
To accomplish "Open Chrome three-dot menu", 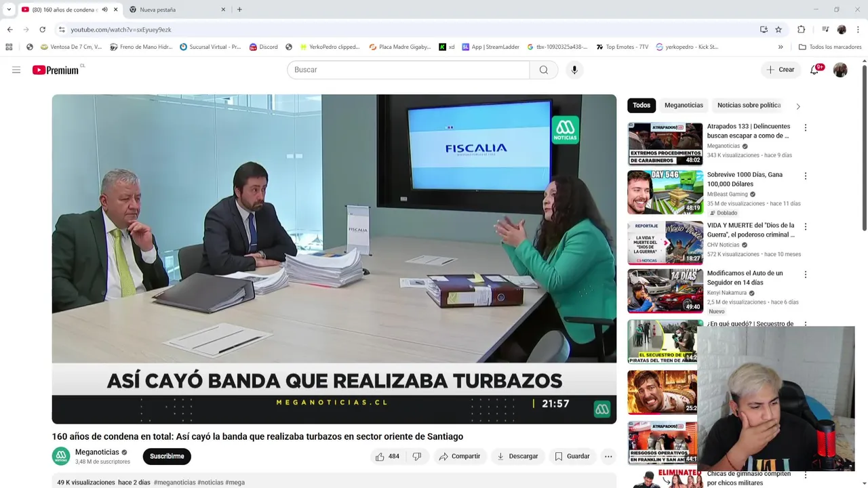I will (858, 29).
